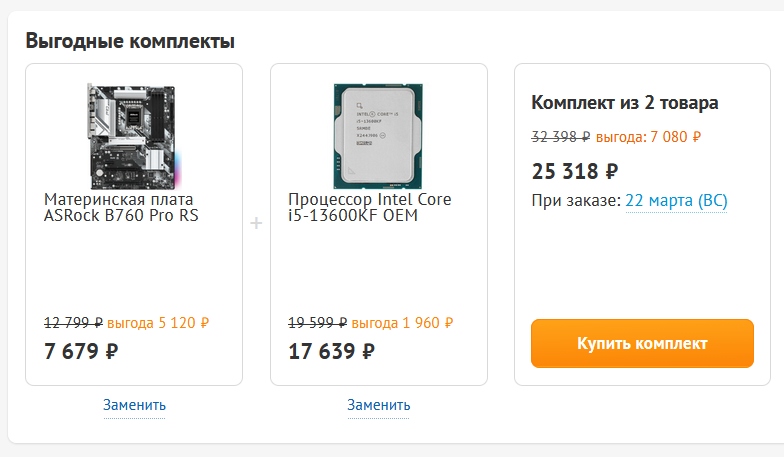Screen dimensions: 784x457
Task: Click Заменить under the processor card
Action: click(x=378, y=405)
